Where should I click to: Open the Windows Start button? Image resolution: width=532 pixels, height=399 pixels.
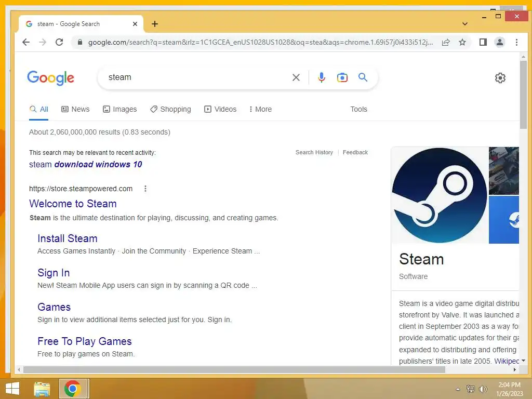pyautogui.click(x=12, y=389)
